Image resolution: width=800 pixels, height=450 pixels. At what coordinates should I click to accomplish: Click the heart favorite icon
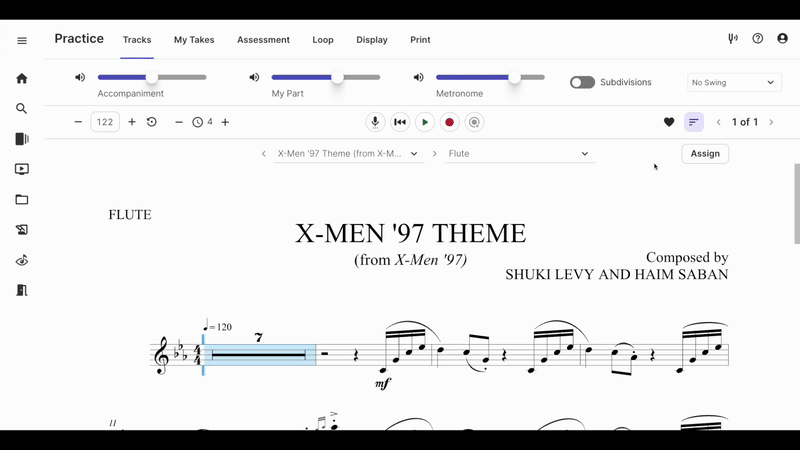click(x=669, y=122)
